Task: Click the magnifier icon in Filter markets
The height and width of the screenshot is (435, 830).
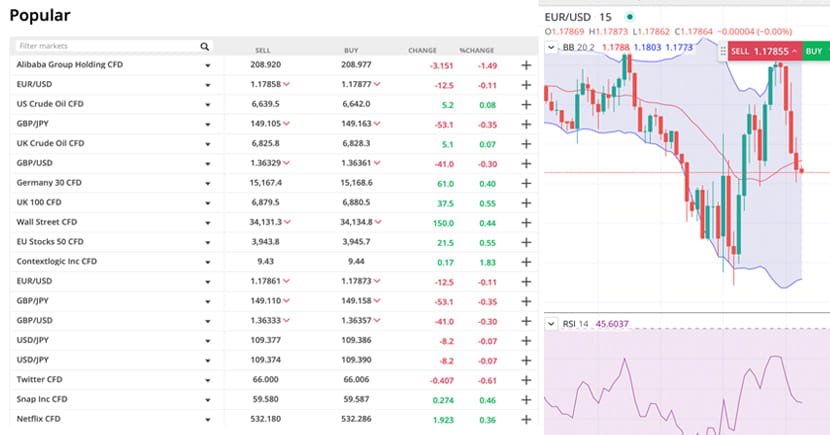Action: (x=204, y=47)
